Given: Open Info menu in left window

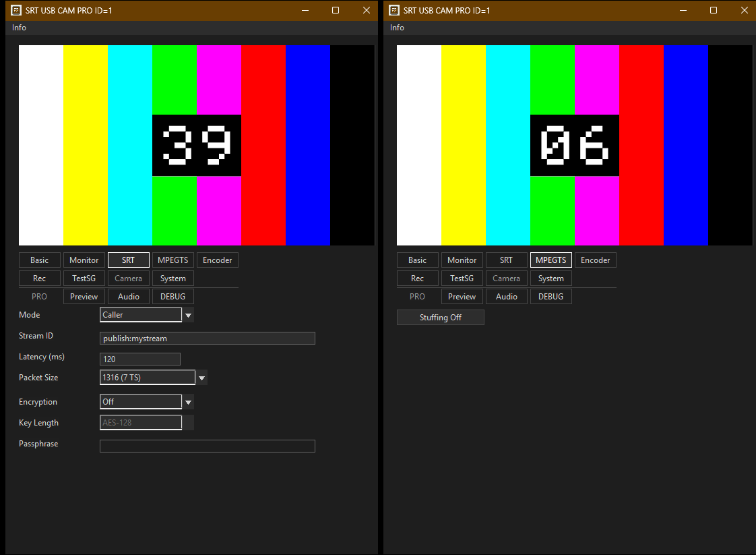Looking at the screenshot, I should click(19, 28).
